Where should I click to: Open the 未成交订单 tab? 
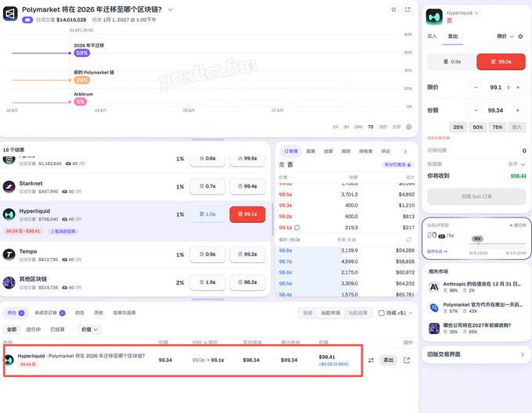pos(49,313)
